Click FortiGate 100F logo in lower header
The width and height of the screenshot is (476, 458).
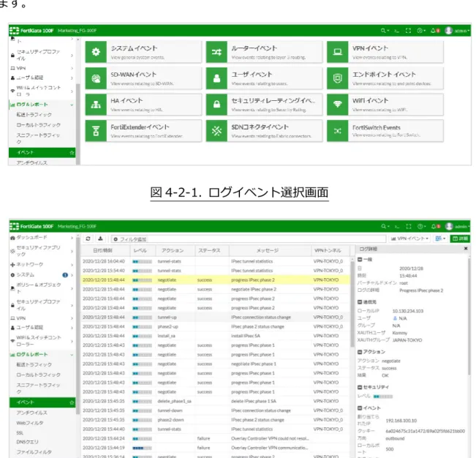pos(31,227)
